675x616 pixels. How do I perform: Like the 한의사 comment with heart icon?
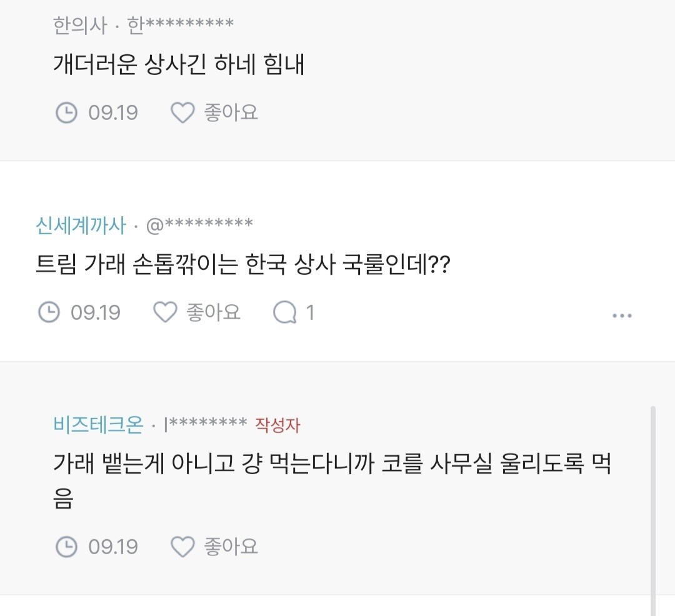pos(182,113)
